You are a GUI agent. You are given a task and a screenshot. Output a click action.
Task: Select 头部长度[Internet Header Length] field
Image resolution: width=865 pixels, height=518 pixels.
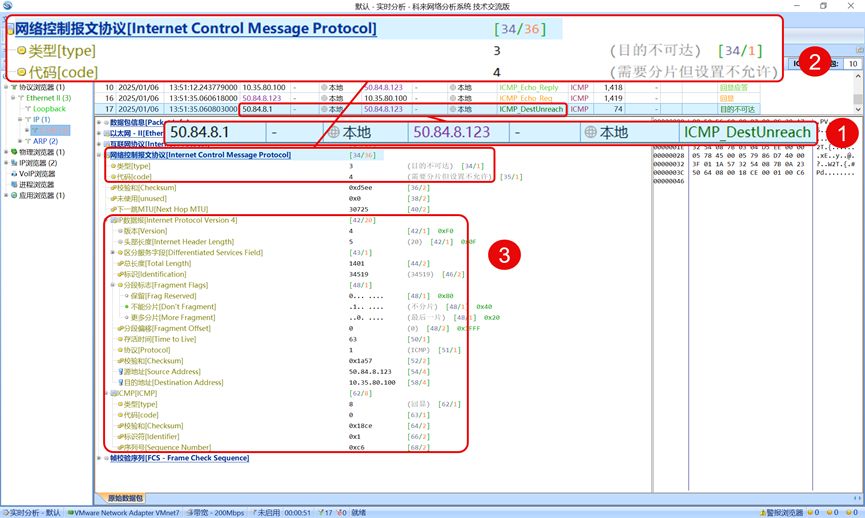pyautogui.click(x=175, y=242)
